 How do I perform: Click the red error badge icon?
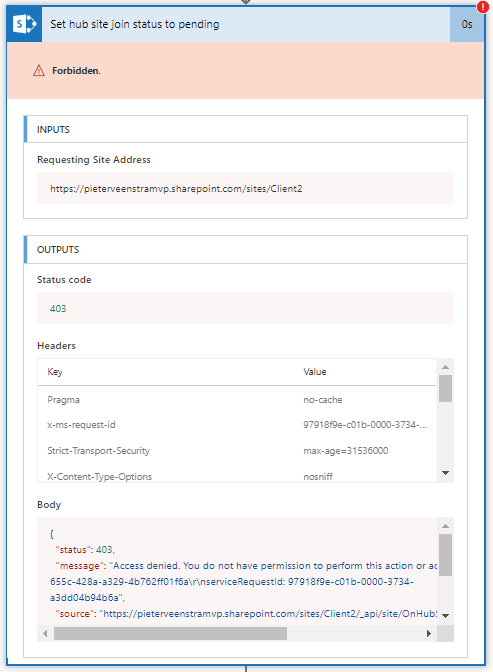483,7
